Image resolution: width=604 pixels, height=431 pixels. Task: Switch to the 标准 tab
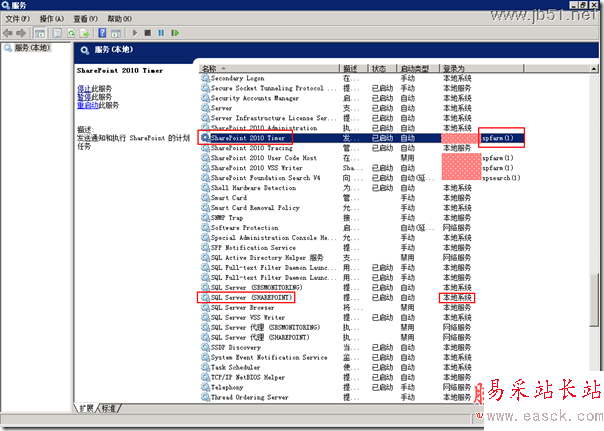pos(110,408)
